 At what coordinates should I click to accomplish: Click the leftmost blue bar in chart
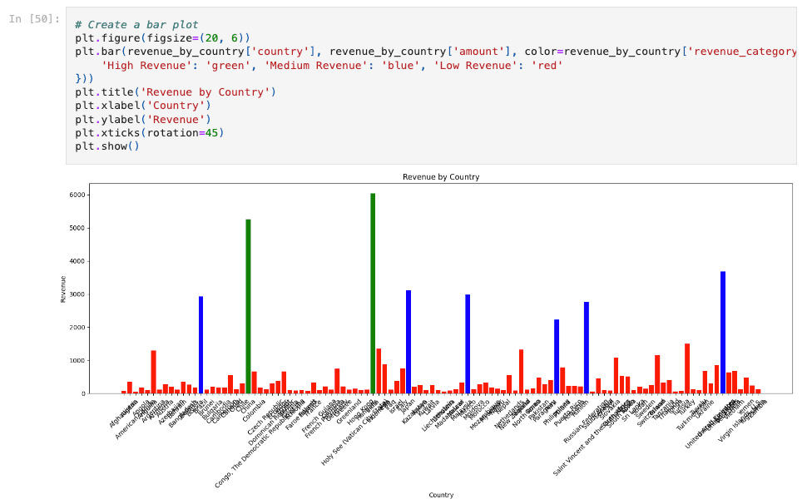[x=201, y=344]
